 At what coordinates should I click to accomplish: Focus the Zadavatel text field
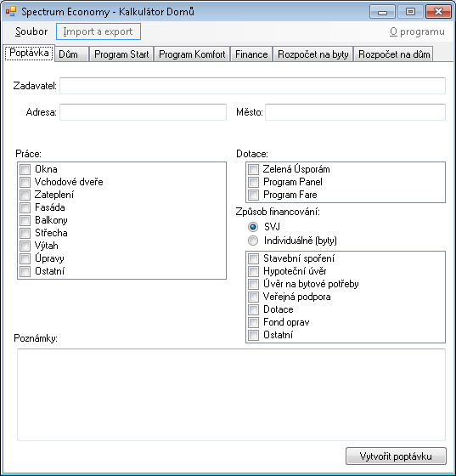coord(252,86)
